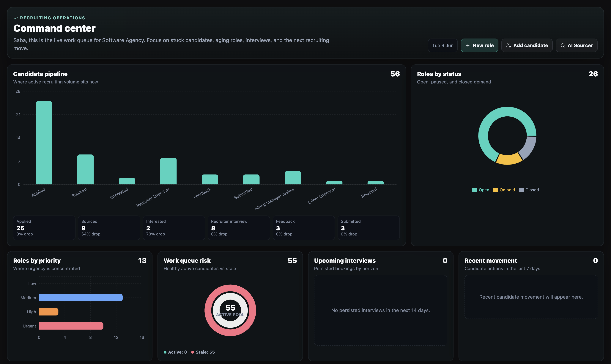
Task: Select the Sourced 9 stat card
Action: (109, 228)
